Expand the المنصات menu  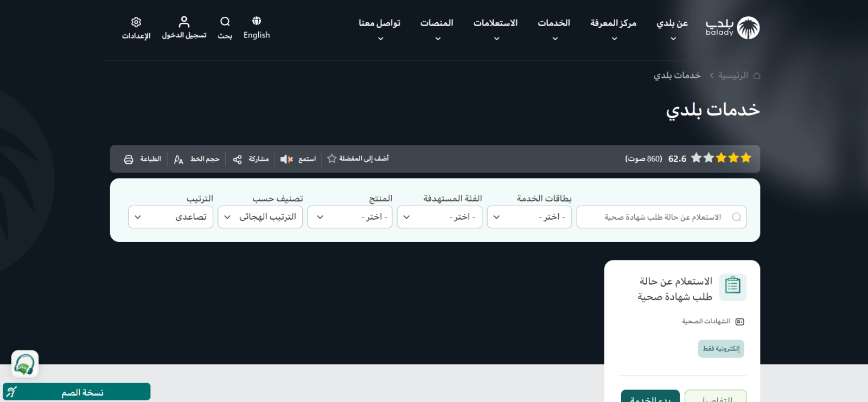[437, 23]
